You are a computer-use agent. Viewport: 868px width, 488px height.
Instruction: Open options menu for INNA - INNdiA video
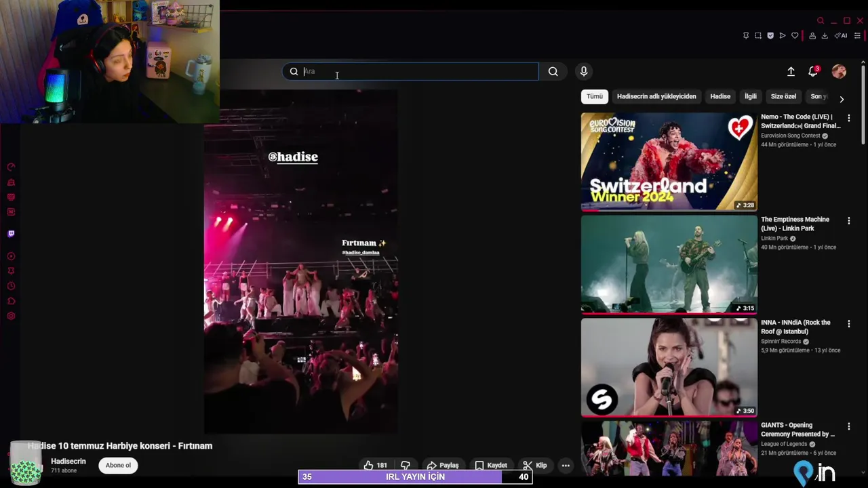tap(848, 324)
